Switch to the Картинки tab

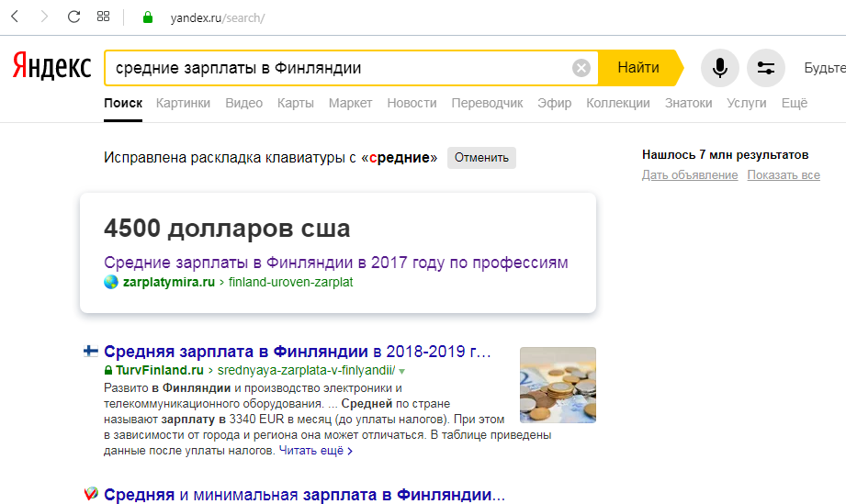(183, 103)
